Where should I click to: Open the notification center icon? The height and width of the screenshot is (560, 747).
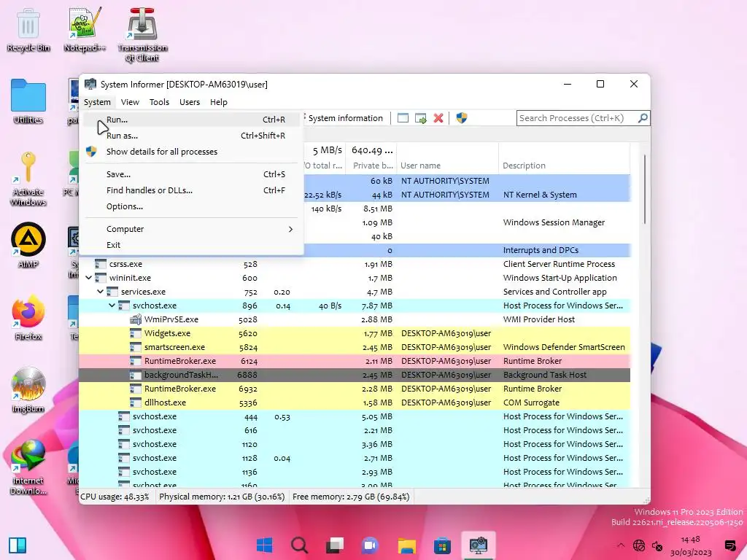click(x=729, y=545)
